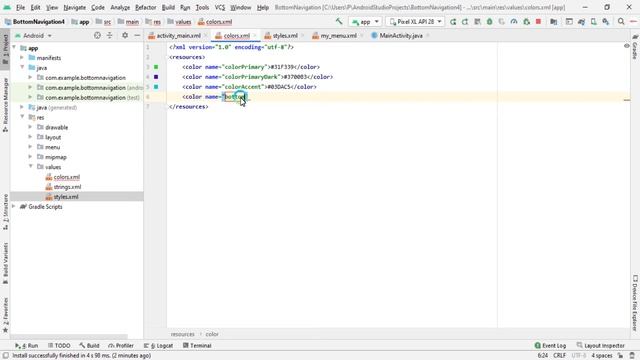640x360 pixels.
Task: Click the scroll-from-source target icon in Project panel
Action: [97, 36]
